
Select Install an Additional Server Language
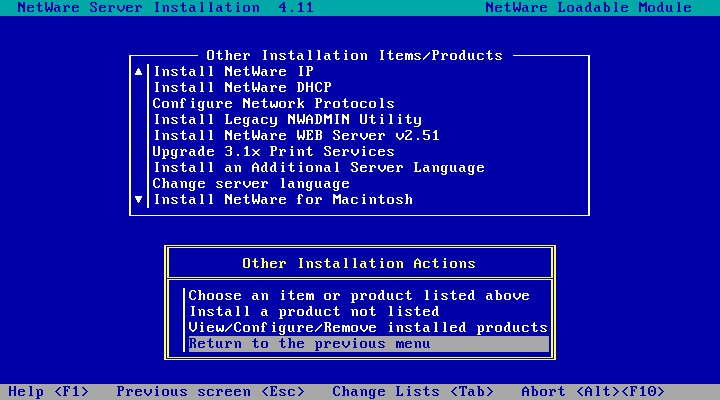[319, 168]
